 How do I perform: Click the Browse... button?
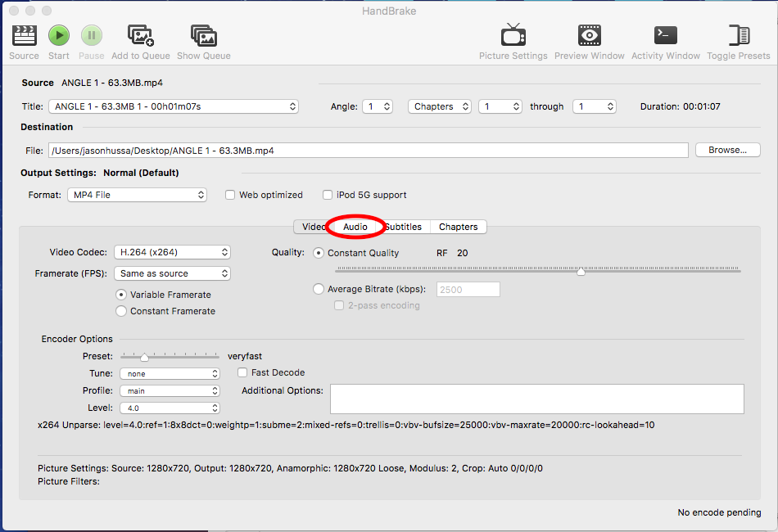point(727,150)
